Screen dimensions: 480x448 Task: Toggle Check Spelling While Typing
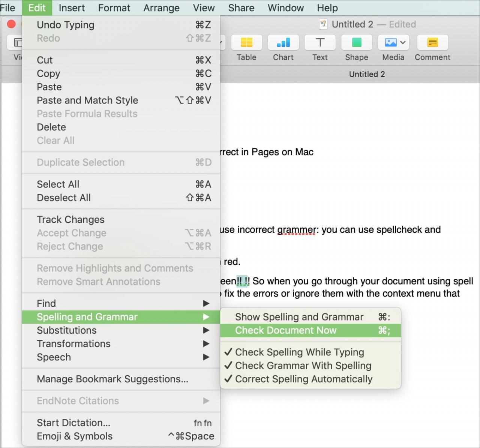310,352
